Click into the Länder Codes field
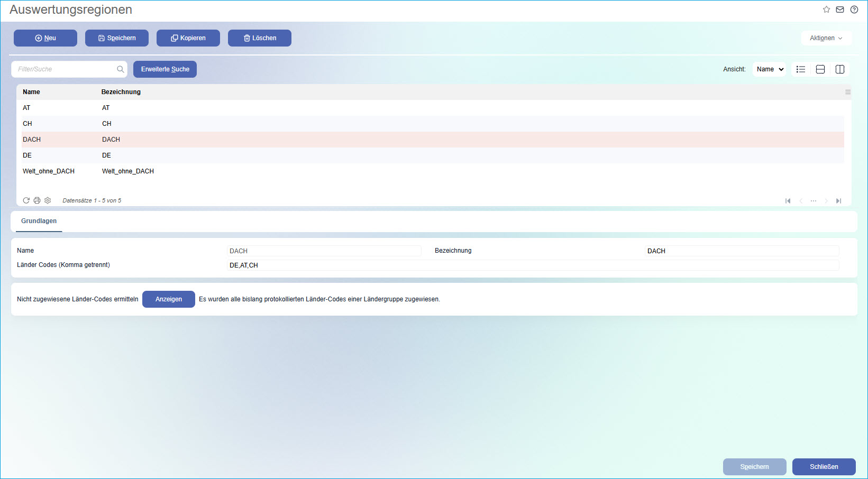This screenshot has width=868, height=479. 532,265
